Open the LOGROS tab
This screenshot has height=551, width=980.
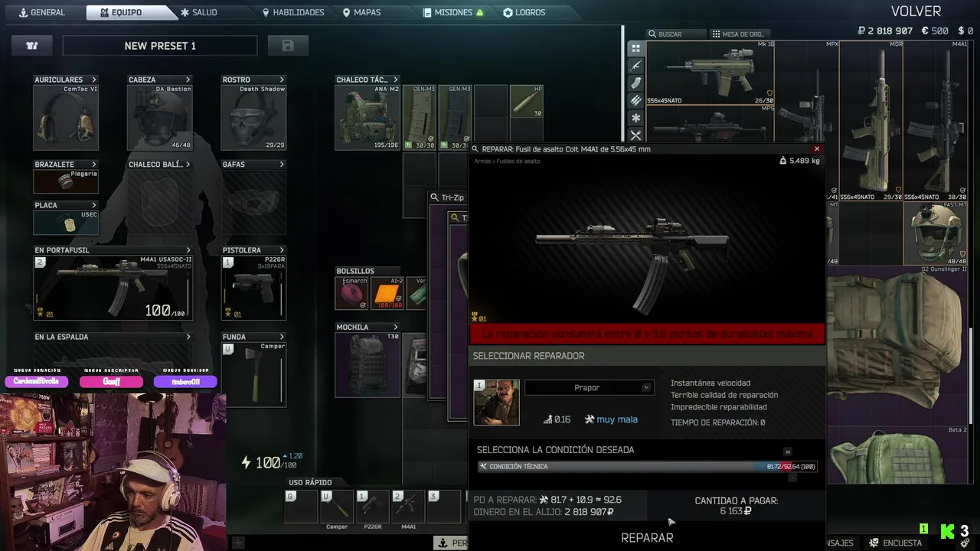(524, 12)
